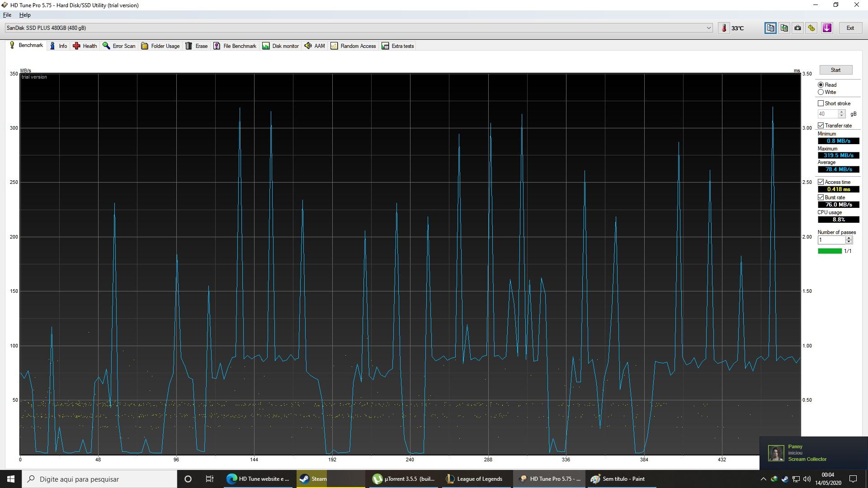Click the taskbar search box

pyautogui.click(x=99, y=479)
